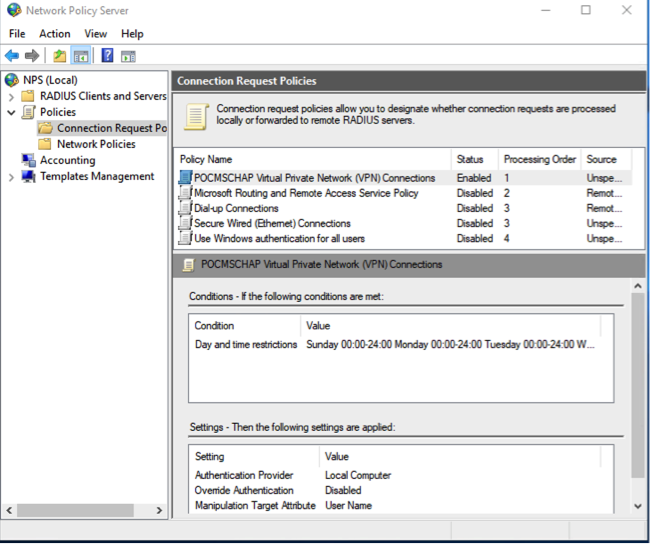The width and height of the screenshot is (650, 544).
Task: Select Microsoft Routing and Remote Access Service Policy
Action: [x=306, y=193]
